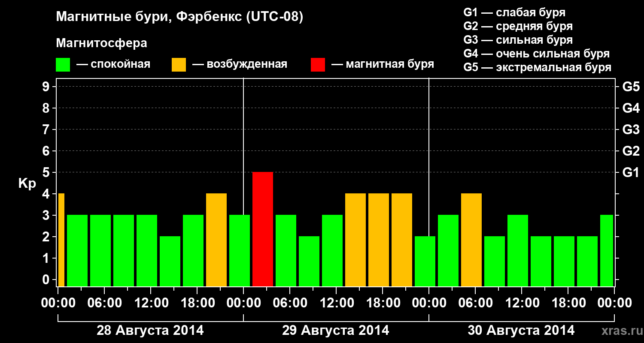
Task: Click the y-axis value '6'
Action: 47,151
